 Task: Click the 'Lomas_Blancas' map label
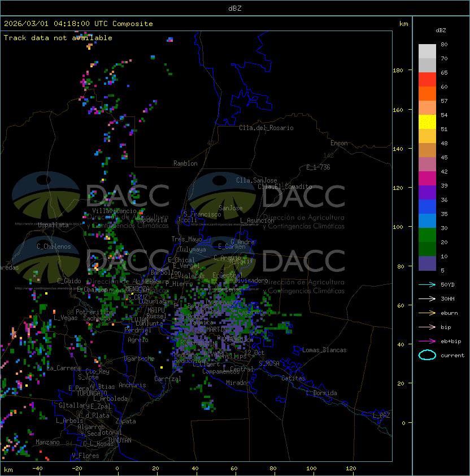(324, 350)
